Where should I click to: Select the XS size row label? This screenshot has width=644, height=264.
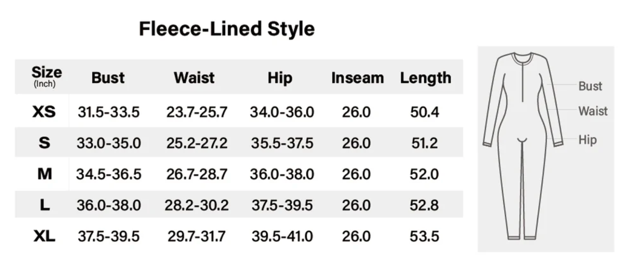(x=44, y=112)
